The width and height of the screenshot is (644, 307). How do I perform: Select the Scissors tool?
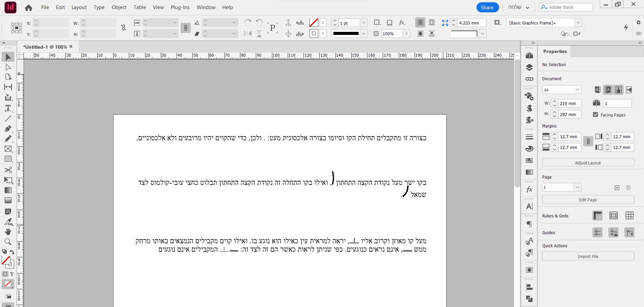pyautogui.click(x=8, y=170)
